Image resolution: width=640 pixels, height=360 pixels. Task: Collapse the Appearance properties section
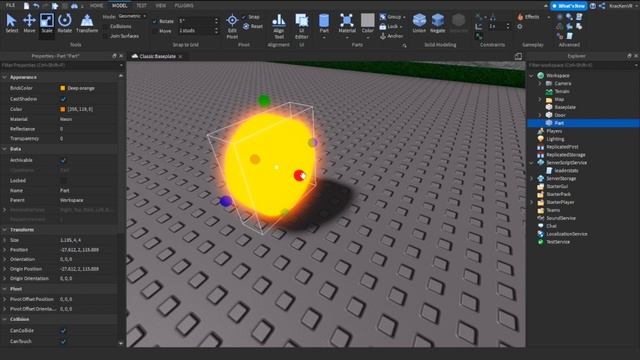(4, 77)
